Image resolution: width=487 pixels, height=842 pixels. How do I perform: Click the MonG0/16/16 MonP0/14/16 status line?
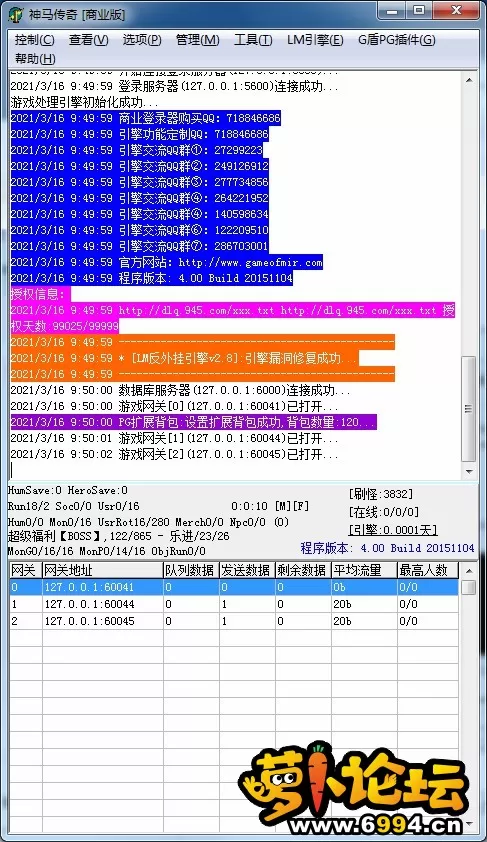tap(106, 551)
